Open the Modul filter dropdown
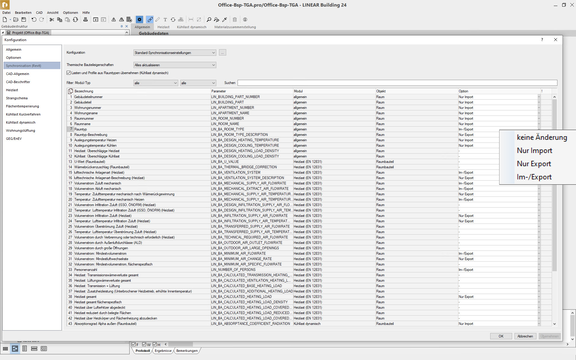The width and height of the screenshot is (576, 360). point(155,83)
